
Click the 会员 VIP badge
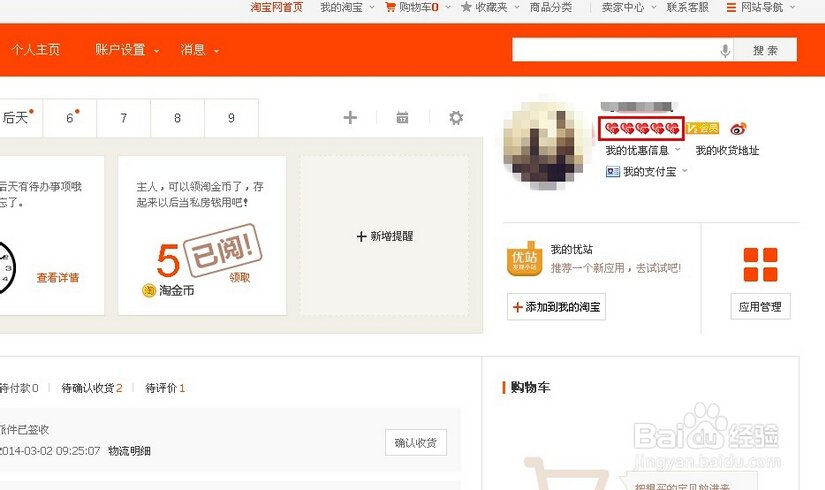pos(702,128)
